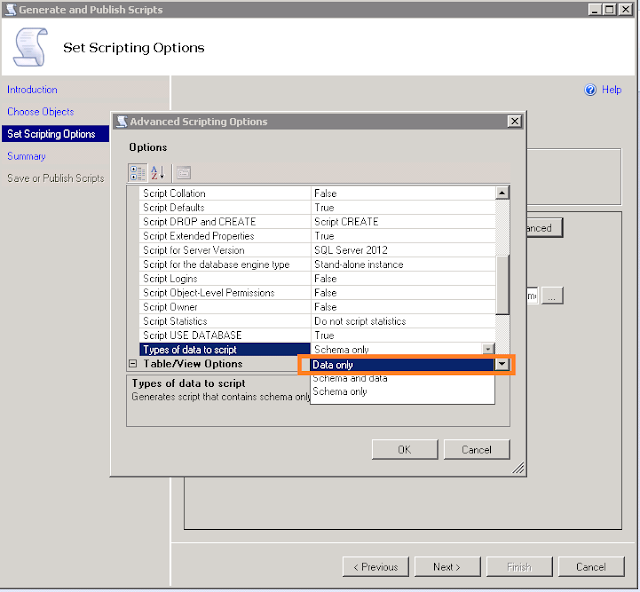640x592 pixels.
Task: Go to the Introduction step
Action: pos(32,89)
